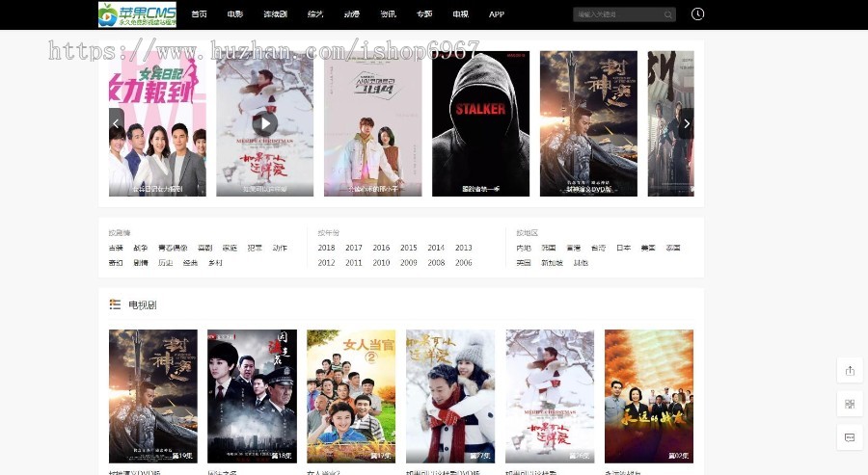868x475 pixels.
Task: Filter by region 日本
Action: (624, 248)
